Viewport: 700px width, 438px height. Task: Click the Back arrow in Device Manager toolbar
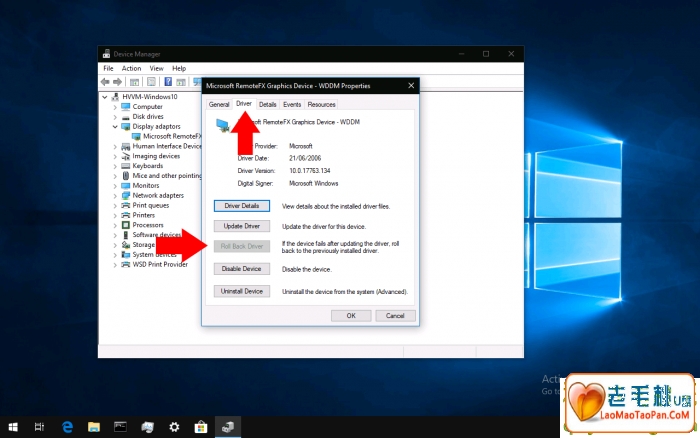click(105, 82)
